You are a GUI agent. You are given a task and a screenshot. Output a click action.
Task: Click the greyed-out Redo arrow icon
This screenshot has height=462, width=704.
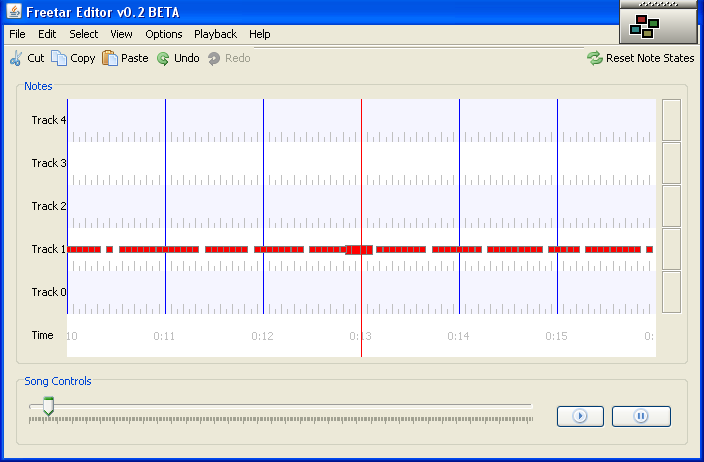coord(214,58)
